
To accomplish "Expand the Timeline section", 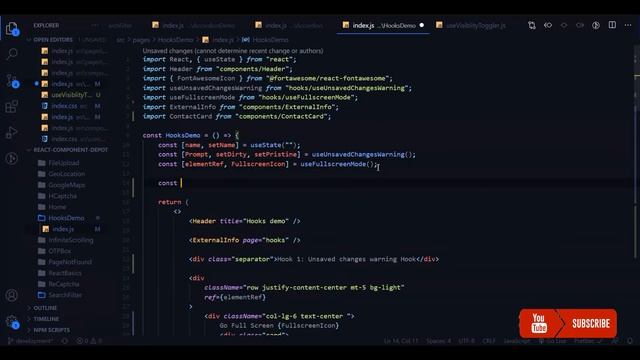I will [46, 319].
